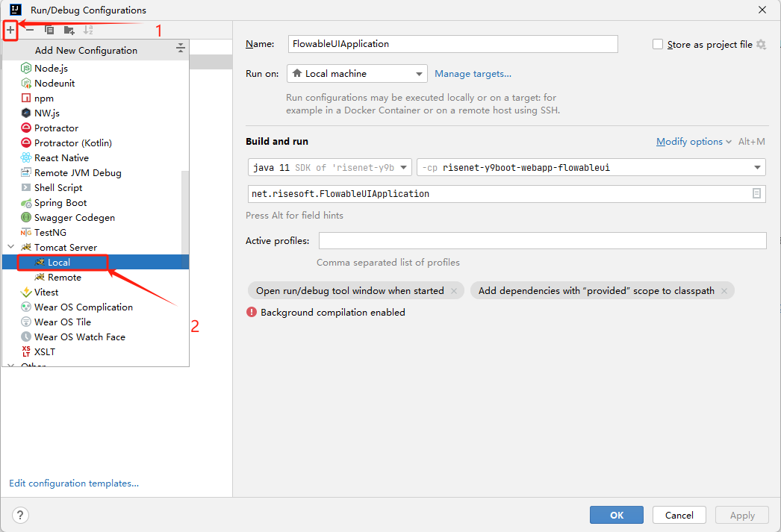
Task: Click Edit configuration templates link
Action: coord(74,484)
